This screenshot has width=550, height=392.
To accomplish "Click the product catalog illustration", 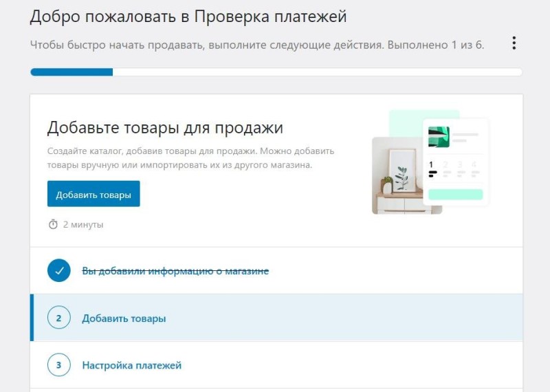I will 430,162.
